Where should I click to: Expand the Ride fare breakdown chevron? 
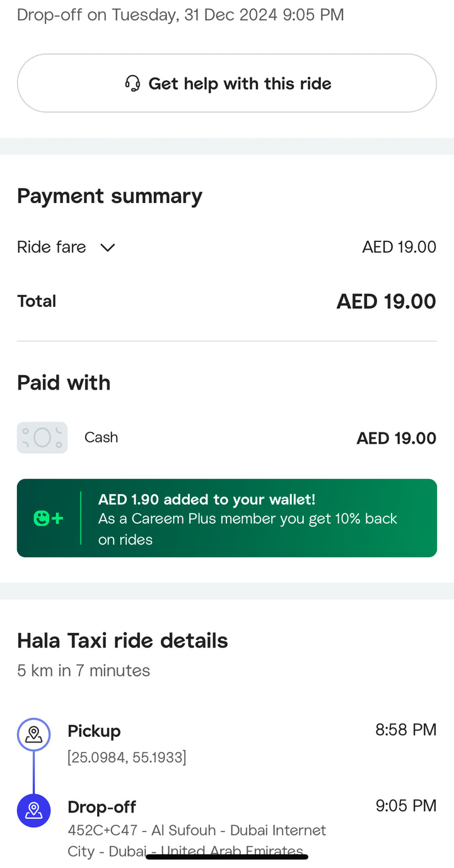pyautogui.click(x=108, y=248)
